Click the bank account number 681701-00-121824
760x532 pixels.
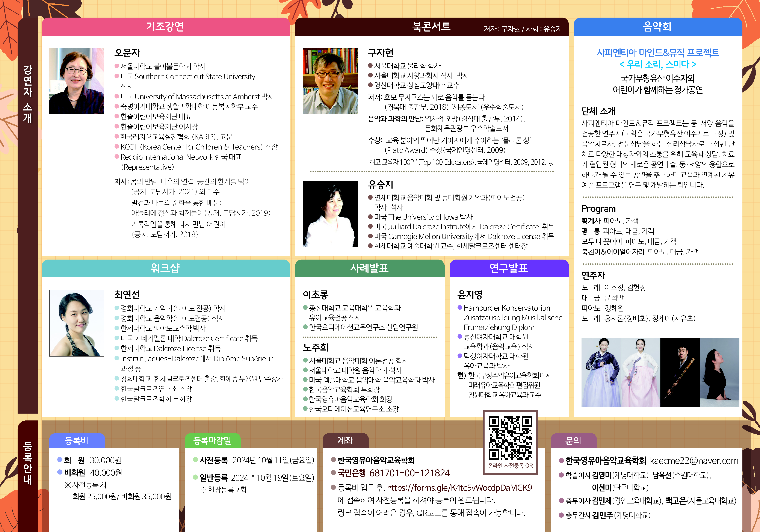point(409,473)
